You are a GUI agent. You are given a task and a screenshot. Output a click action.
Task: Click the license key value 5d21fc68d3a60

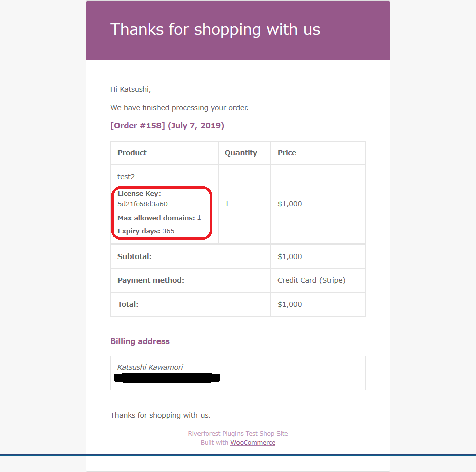(x=142, y=204)
